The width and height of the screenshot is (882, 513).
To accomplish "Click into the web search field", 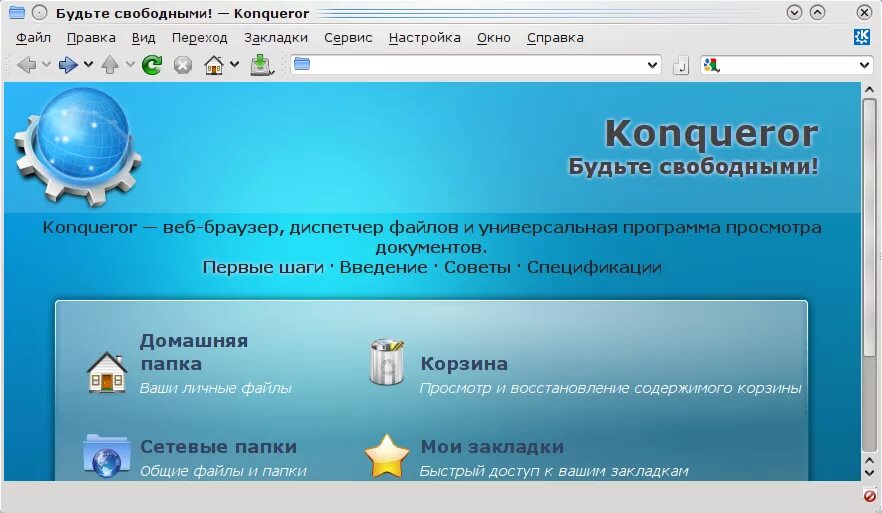I will [789, 65].
